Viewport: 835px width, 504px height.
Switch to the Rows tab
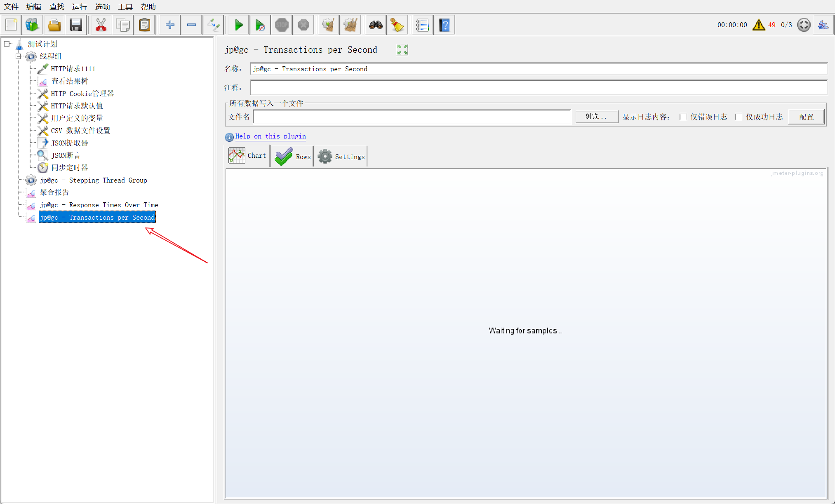[x=292, y=157]
